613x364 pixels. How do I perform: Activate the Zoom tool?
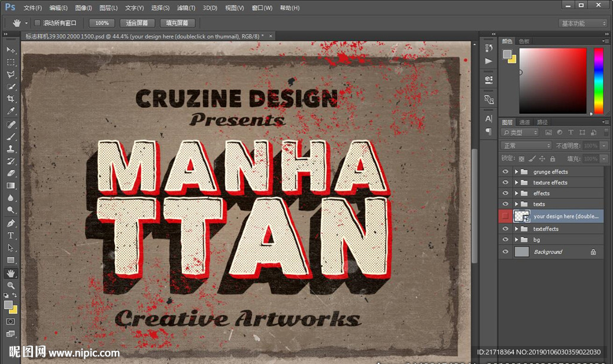(x=11, y=286)
